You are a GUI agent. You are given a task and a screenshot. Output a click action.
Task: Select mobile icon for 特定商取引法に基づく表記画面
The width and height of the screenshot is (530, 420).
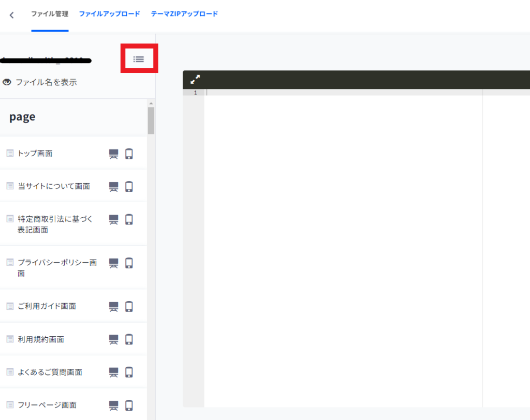coord(129,219)
